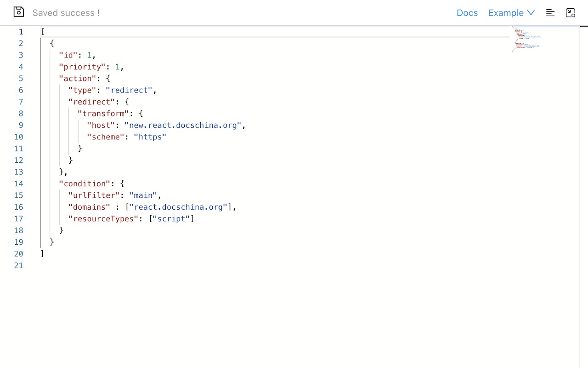Click line number 7 in the gutter

(x=21, y=102)
